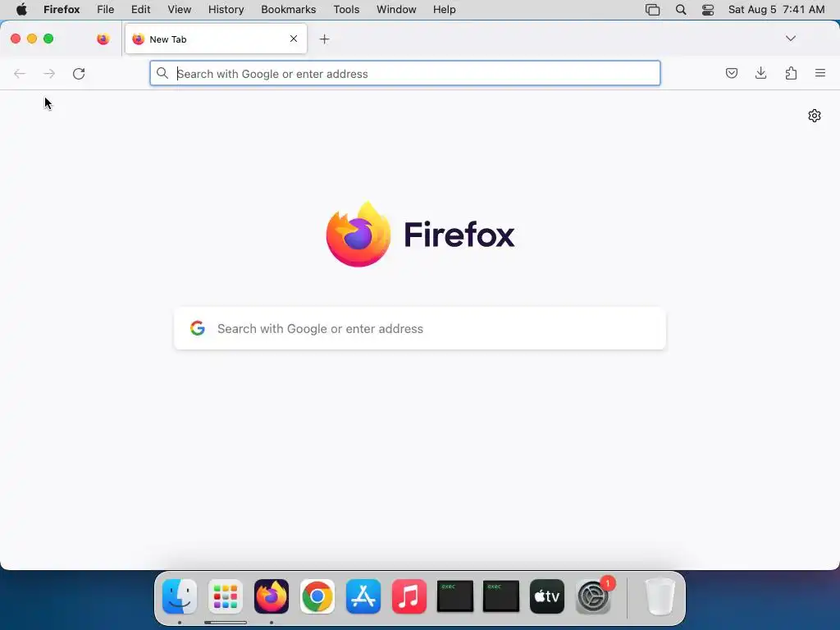Open Music app from the Dock
Viewport: 840px width, 630px height.
(x=409, y=596)
